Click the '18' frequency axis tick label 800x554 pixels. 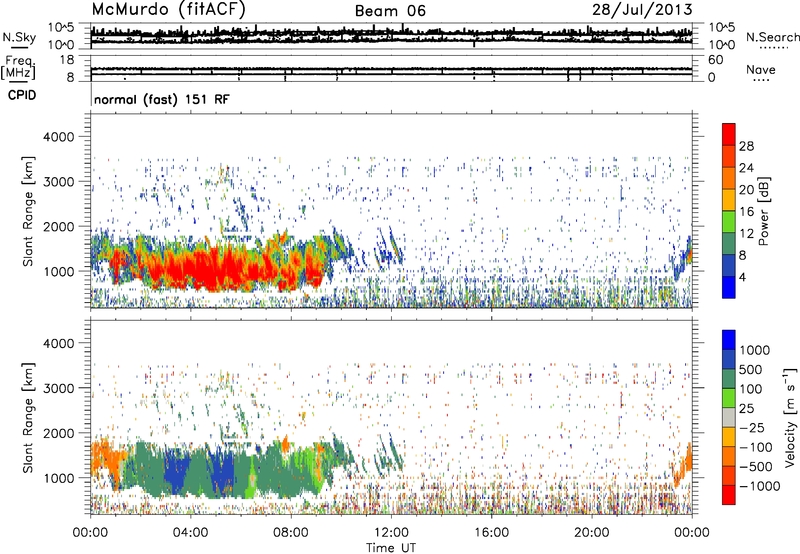[67, 60]
